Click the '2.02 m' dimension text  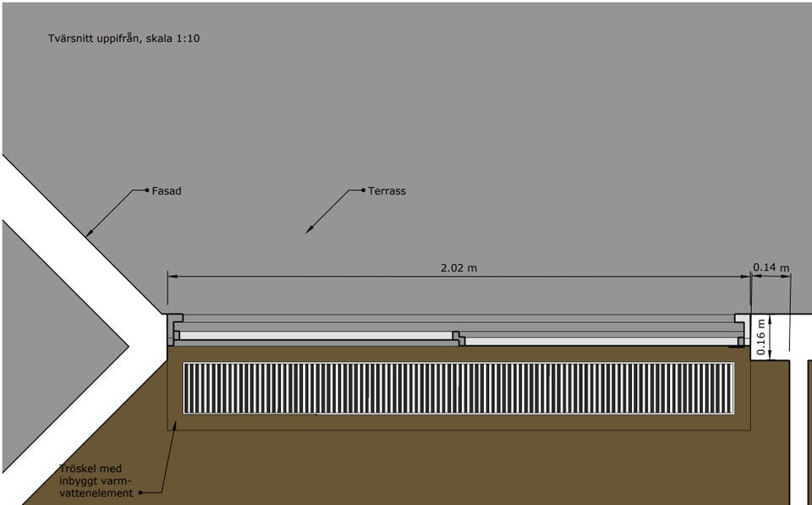(458, 268)
